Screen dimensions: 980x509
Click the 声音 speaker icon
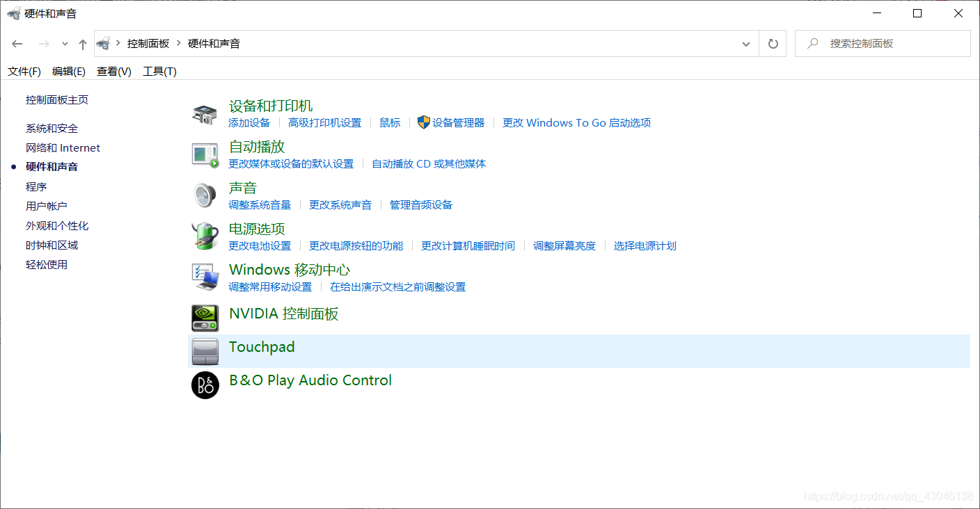click(205, 196)
